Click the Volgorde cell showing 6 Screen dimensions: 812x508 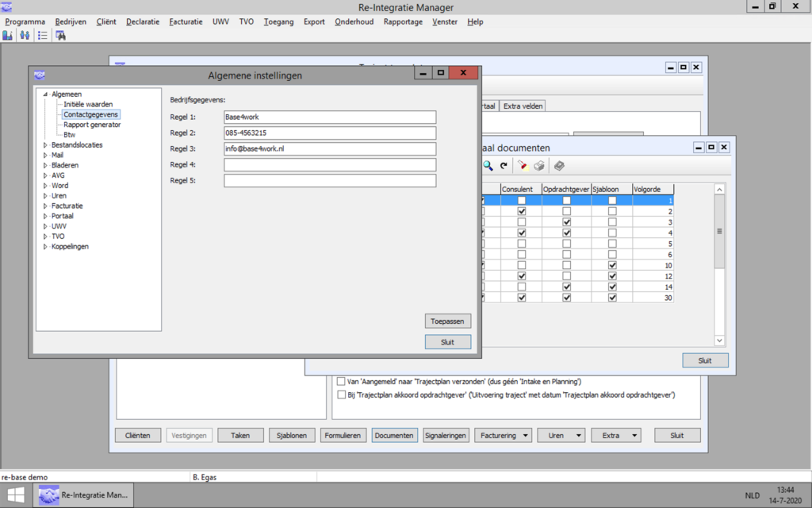[653, 255]
